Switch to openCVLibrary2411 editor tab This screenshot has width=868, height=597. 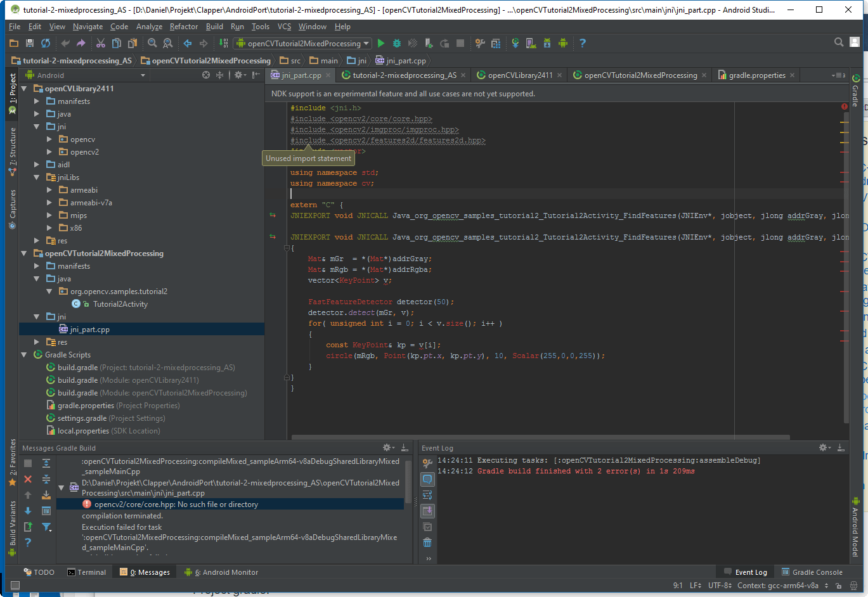tap(520, 75)
